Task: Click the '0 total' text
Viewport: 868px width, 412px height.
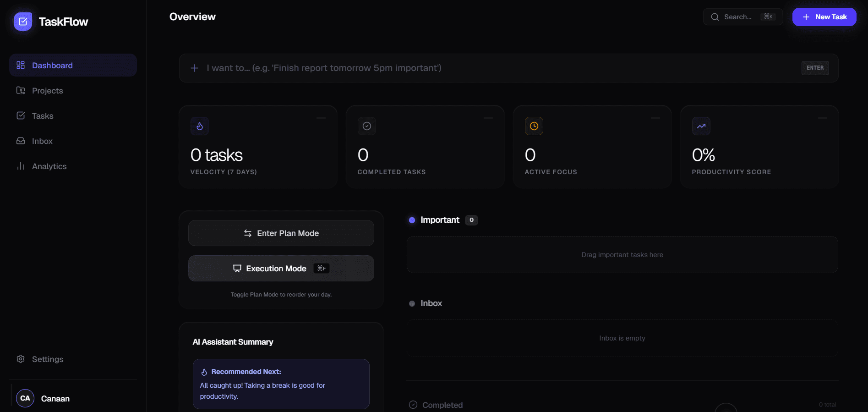Action: point(827,405)
